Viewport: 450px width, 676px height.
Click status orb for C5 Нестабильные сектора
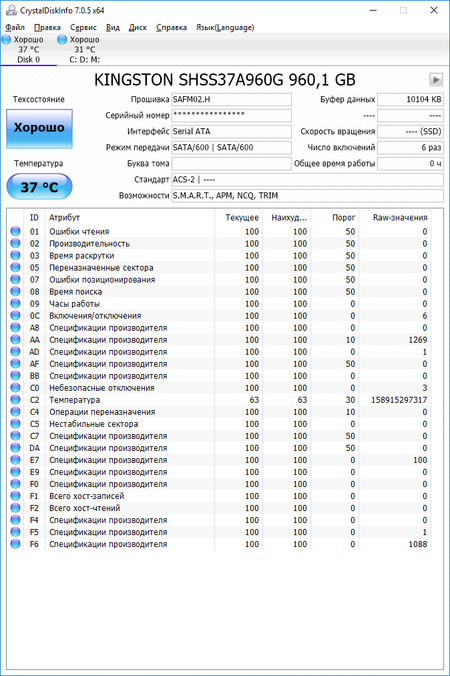[16, 424]
